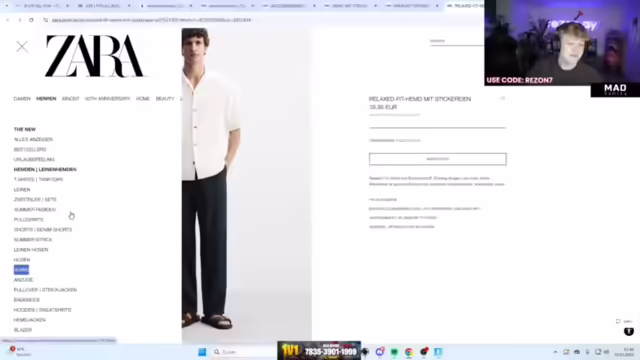Switch to the first browser tab
The width and height of the screenshot is (640, 360).
42,6
